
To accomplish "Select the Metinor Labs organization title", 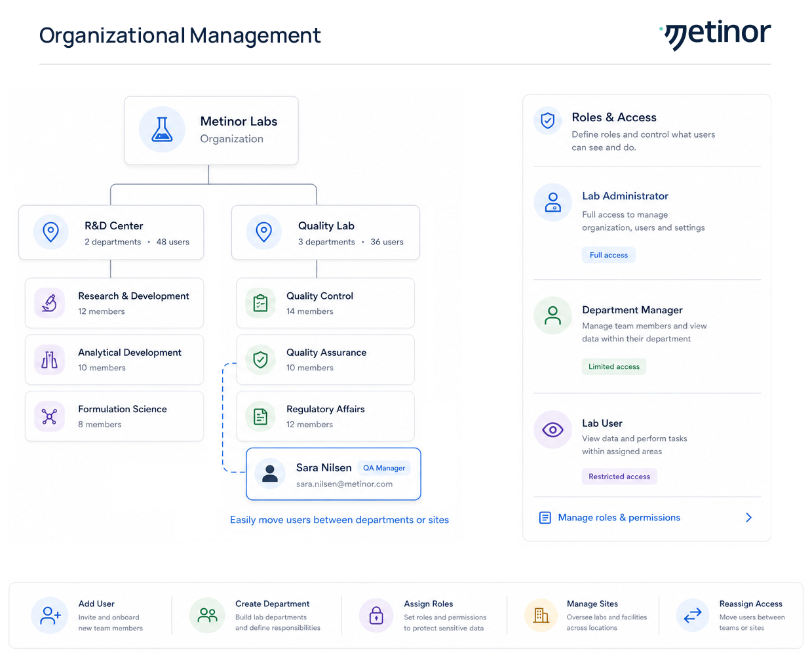I will [239, 121].
